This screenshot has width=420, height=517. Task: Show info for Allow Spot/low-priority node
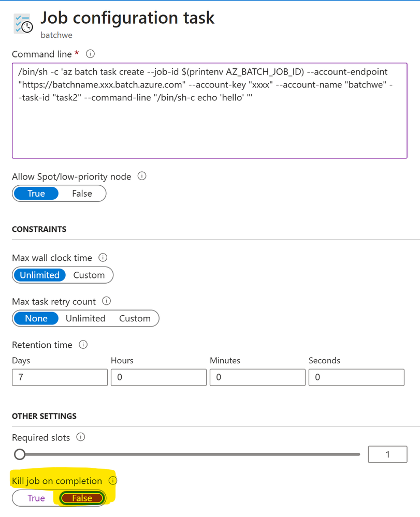pos(142,176)
